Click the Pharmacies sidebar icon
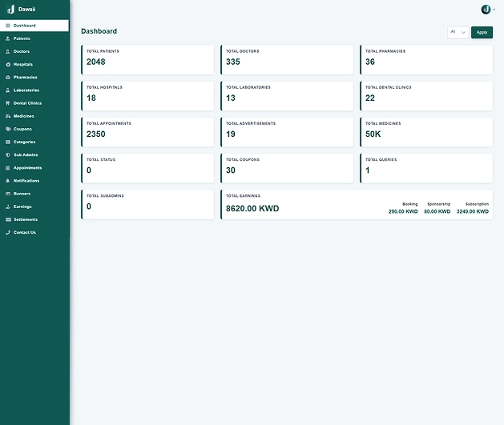This screenshot has height=425, width=504. [8, 77]
